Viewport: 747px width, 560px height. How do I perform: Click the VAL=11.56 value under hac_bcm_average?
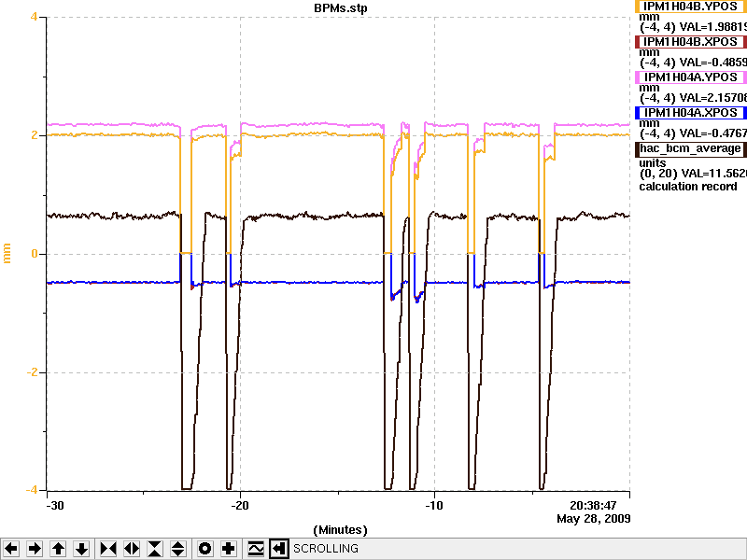click(714, 174)
